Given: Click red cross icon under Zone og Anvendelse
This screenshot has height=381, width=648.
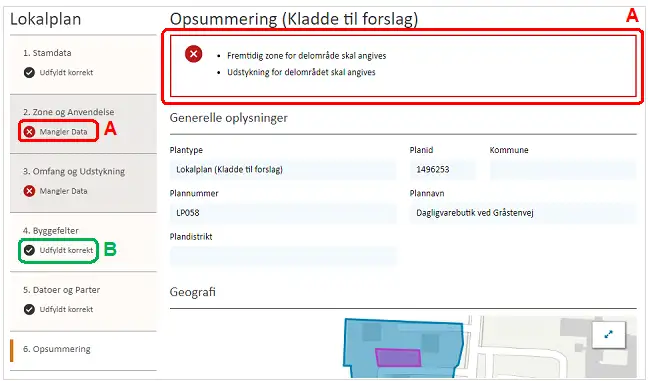Looking at the screenshot, I should 29,132.
